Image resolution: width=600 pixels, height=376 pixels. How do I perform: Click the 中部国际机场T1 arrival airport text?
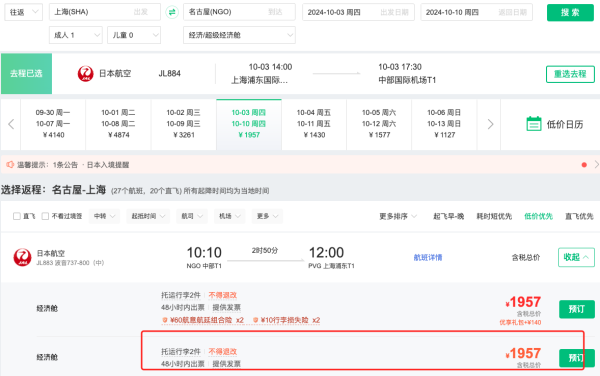[x=407, y=80]
